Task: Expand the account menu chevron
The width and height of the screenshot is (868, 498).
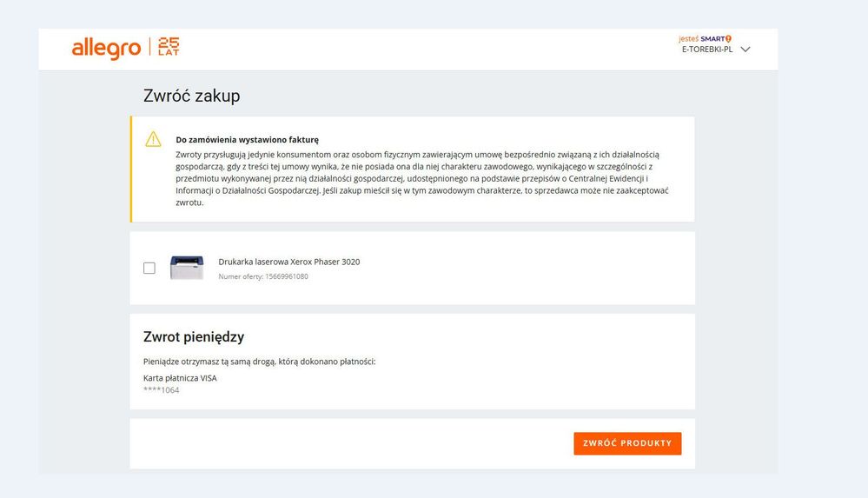Action: tap(745, 50)
